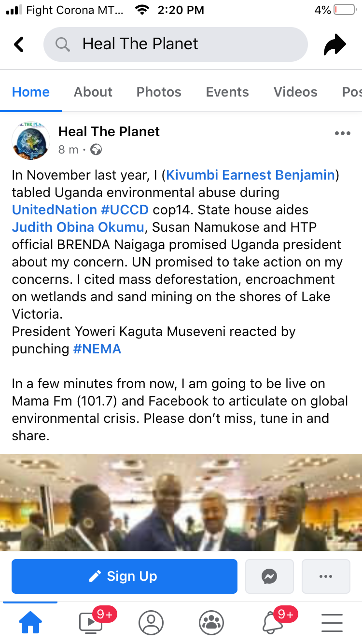Open Kivumbi Earnest Benjamin profile link

point(250,175)
